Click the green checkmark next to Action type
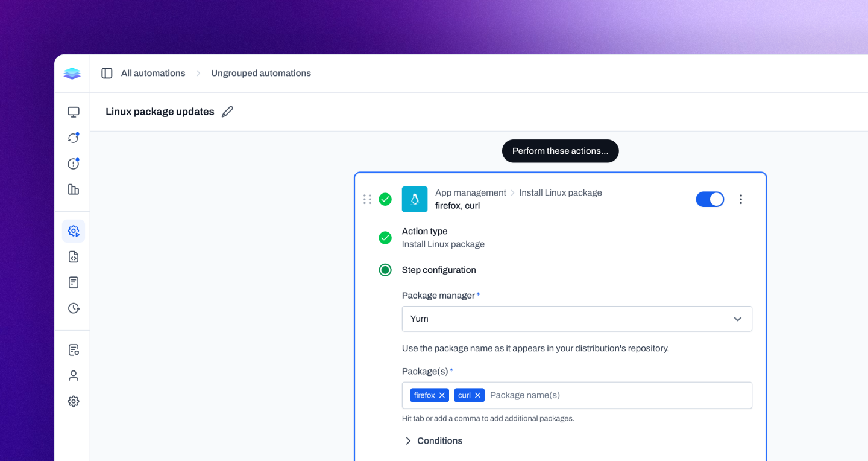The height and width of the screenshot is (461, 868). [x=385, y=238]
